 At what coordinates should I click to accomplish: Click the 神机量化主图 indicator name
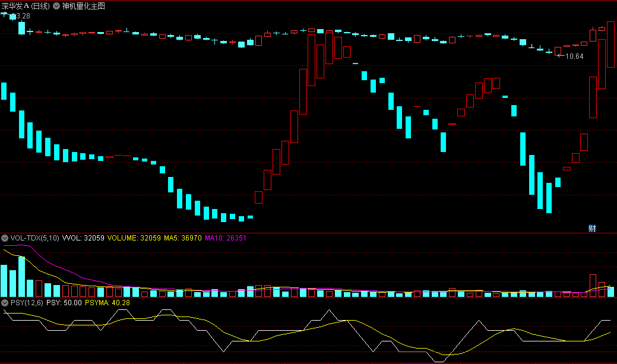click(x=83, y=6)
